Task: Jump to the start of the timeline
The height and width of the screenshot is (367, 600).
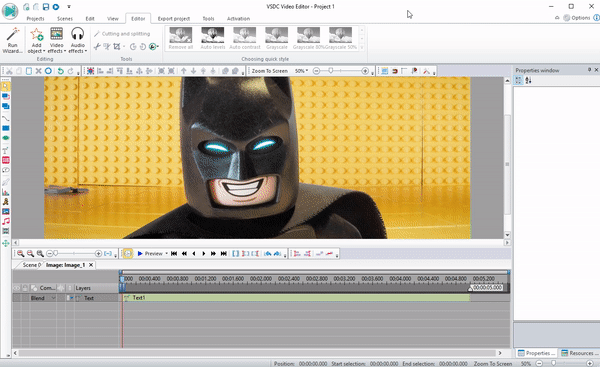Action: pos(174,253)
